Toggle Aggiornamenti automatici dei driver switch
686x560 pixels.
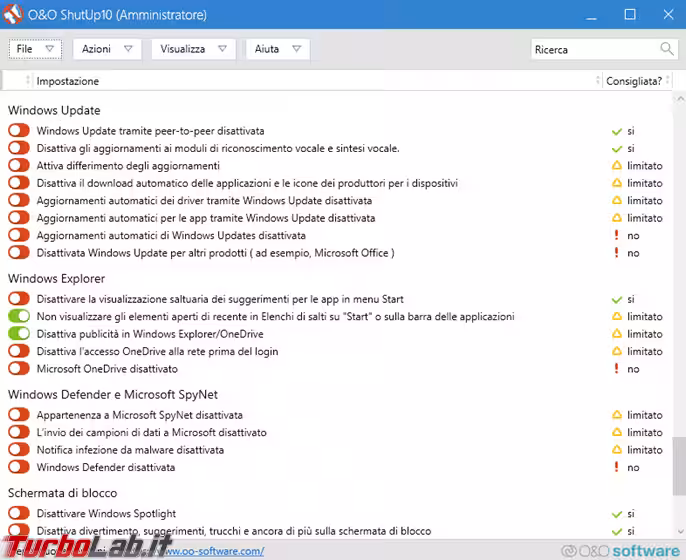pos(19,200)
